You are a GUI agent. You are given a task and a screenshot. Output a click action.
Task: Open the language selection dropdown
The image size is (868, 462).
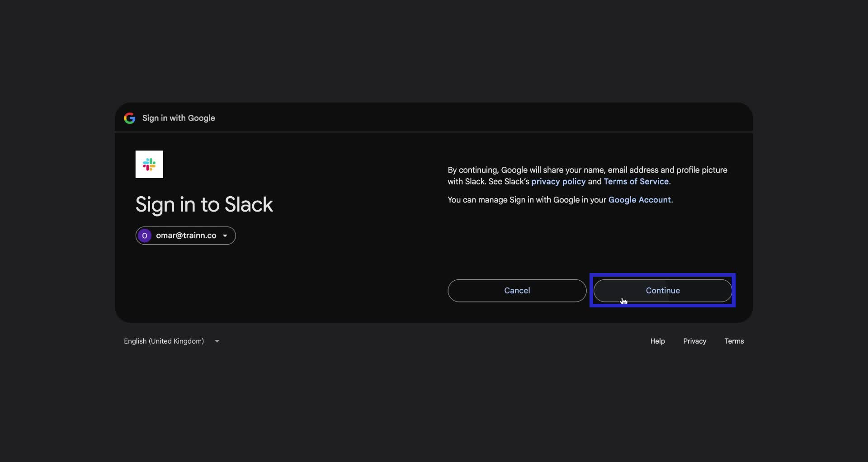[x=172, y=341]
